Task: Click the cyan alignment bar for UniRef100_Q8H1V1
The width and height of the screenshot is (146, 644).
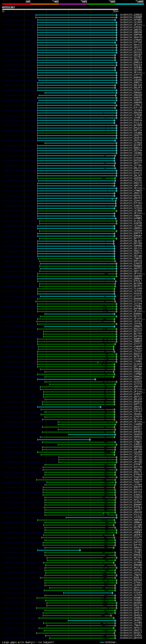Action: 69,407
